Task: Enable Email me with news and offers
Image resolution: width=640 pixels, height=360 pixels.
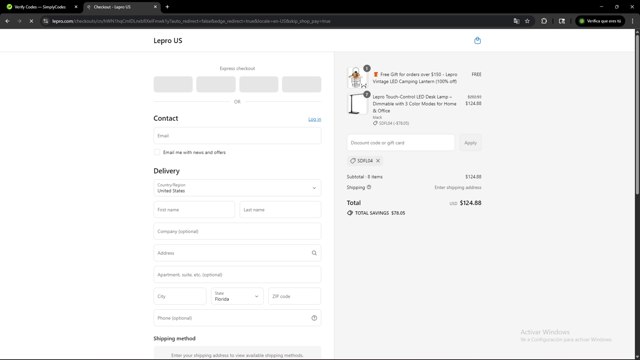Action: [157, 152]
